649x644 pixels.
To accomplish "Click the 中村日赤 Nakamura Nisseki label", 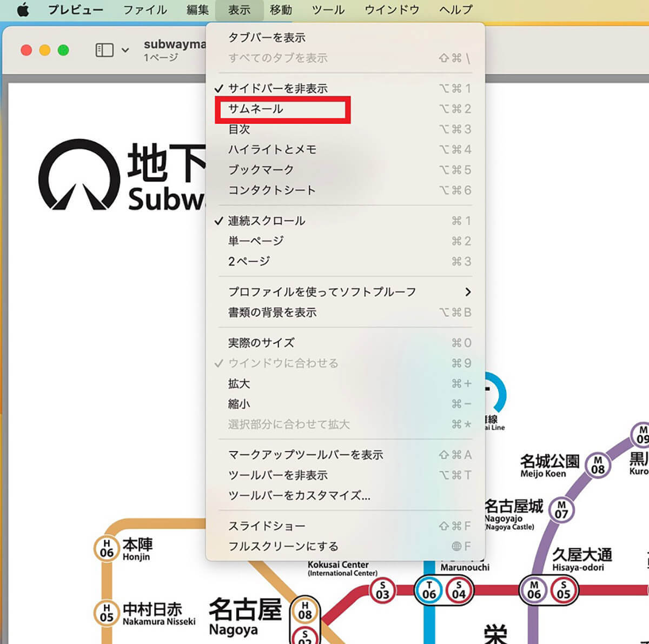I will click(159, 614).
